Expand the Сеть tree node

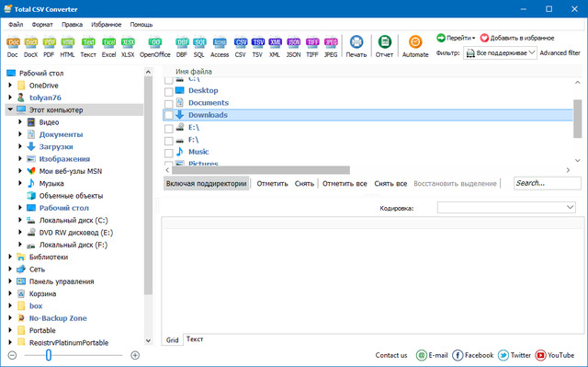10,270
